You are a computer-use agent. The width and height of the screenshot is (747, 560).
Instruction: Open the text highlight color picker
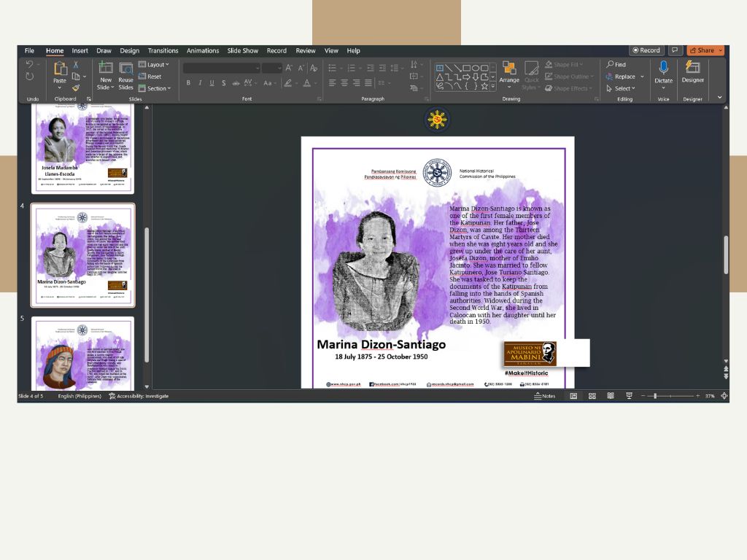287,83
